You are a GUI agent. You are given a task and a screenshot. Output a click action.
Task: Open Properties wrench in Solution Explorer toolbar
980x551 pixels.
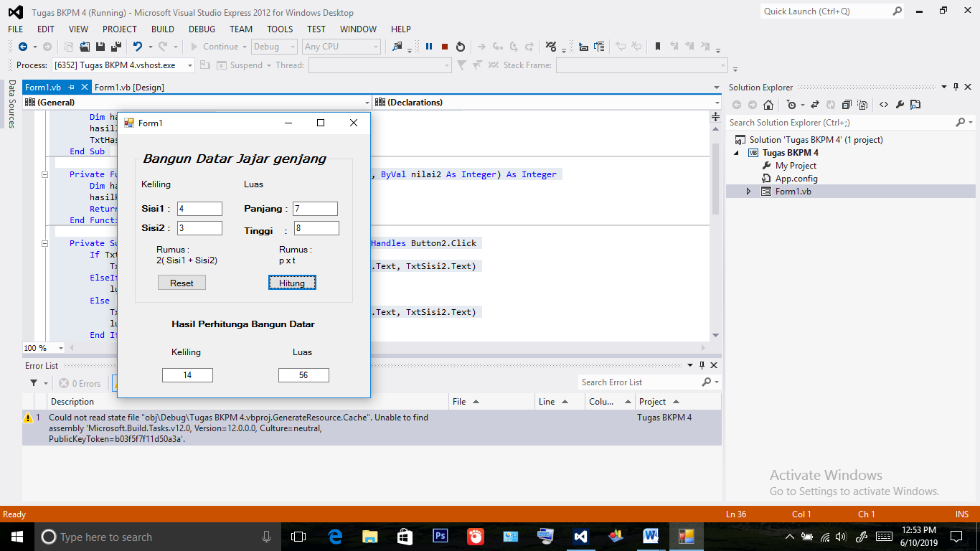900,105
